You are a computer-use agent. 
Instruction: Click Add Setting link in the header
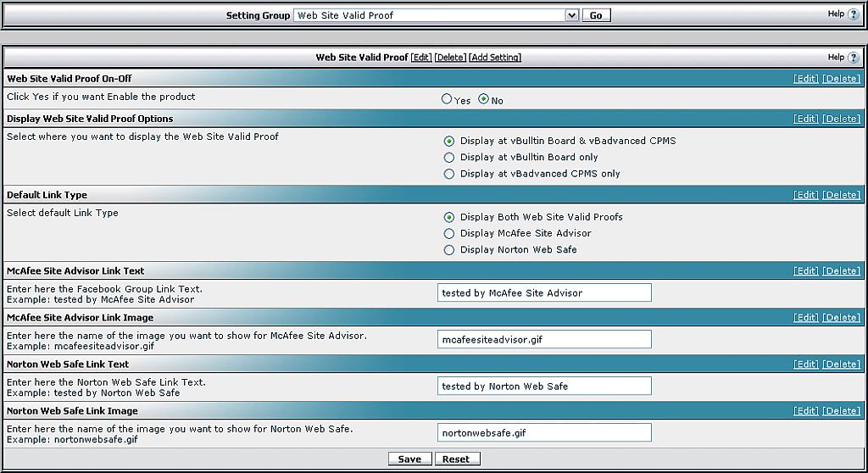495,58
